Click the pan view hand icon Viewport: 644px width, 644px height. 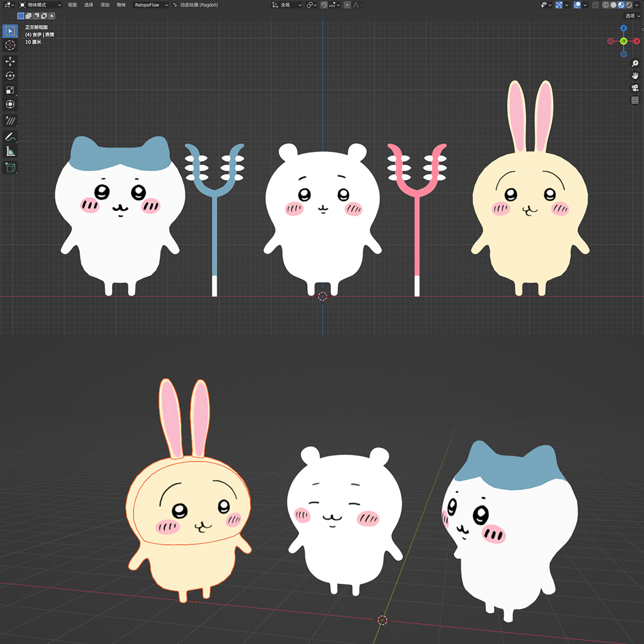pyautogui.click(x=635, y=76)
